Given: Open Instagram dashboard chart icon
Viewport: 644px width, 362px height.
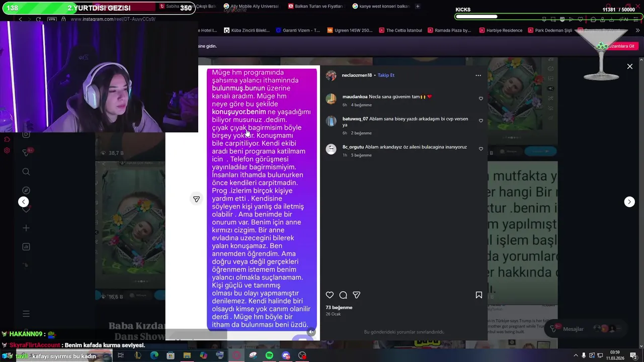Looking at the screenshot, I should (x=26, y=247).
